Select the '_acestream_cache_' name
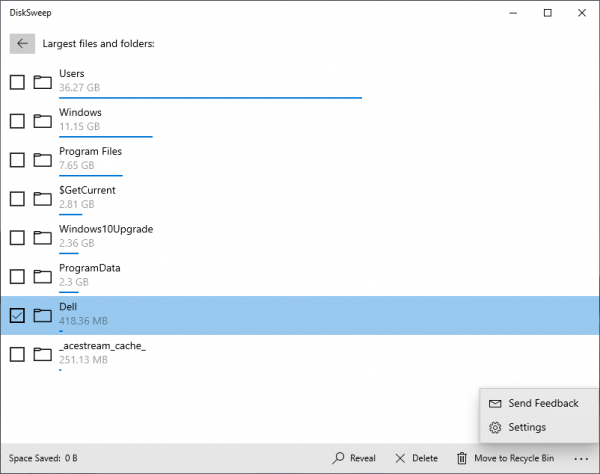This screenshot has height=474, width=600. pyautogui.click(x=102, y=346)
